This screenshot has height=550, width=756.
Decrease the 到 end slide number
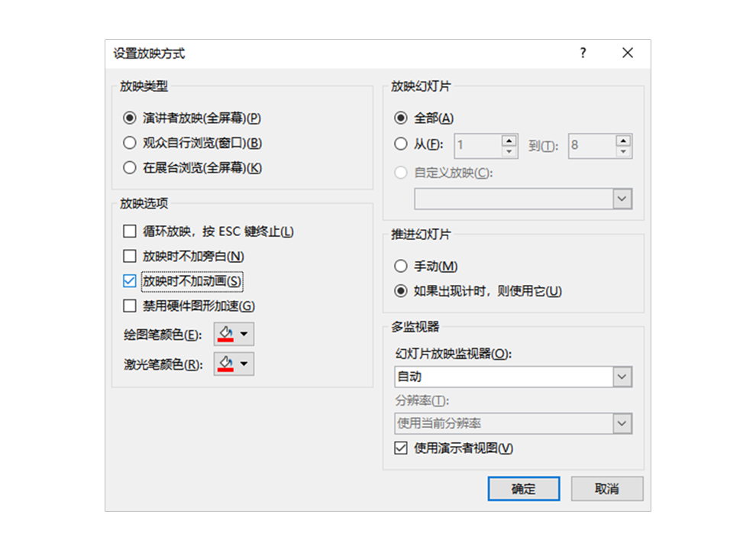coord(623,151)
